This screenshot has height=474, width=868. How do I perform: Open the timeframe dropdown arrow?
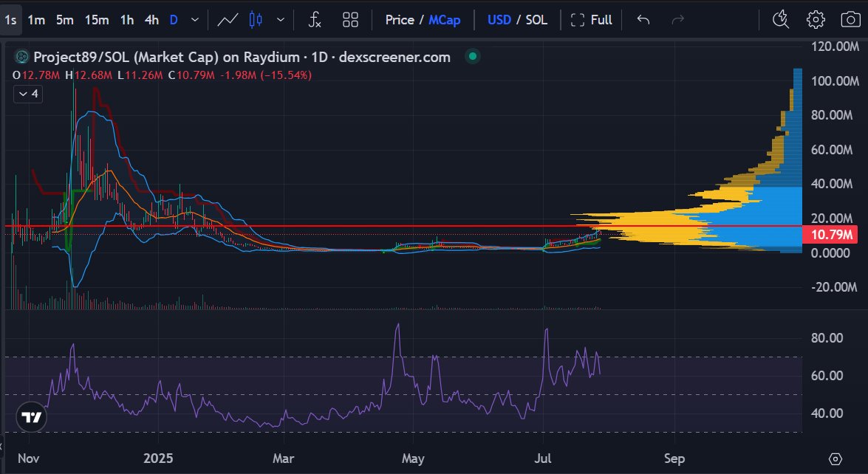coord(195,20)
